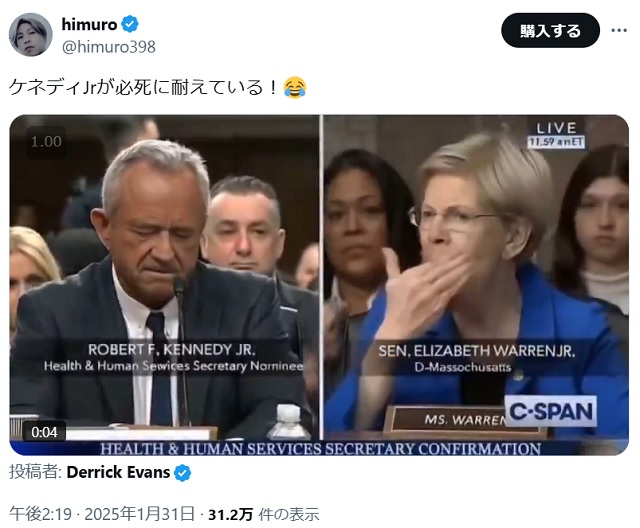
Task: Click the C-SPAN logo in video
Action: coord(551,411)
